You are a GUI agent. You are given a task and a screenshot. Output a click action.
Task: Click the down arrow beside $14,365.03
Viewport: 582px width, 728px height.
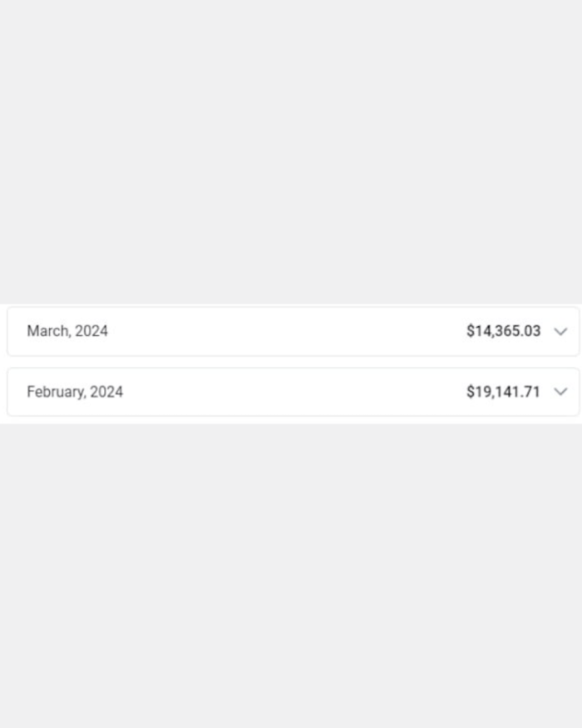click(560, 331)
